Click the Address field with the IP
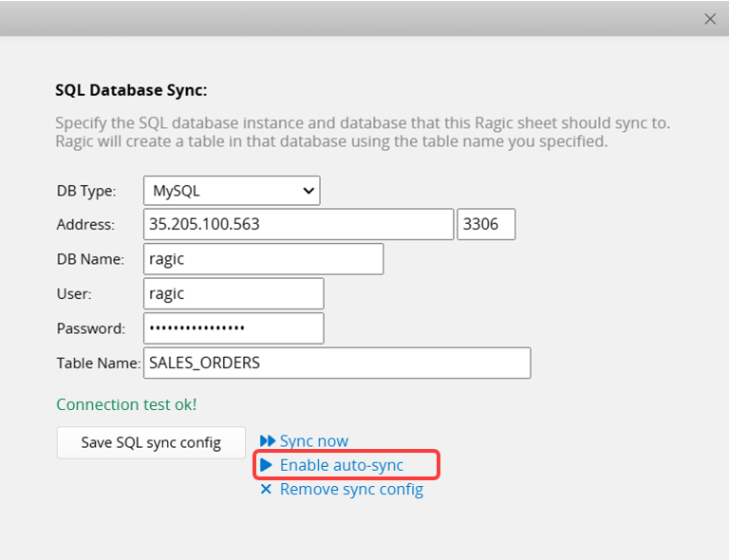The image size is (729, 560). pyautogui.click(x=298, y=225)
